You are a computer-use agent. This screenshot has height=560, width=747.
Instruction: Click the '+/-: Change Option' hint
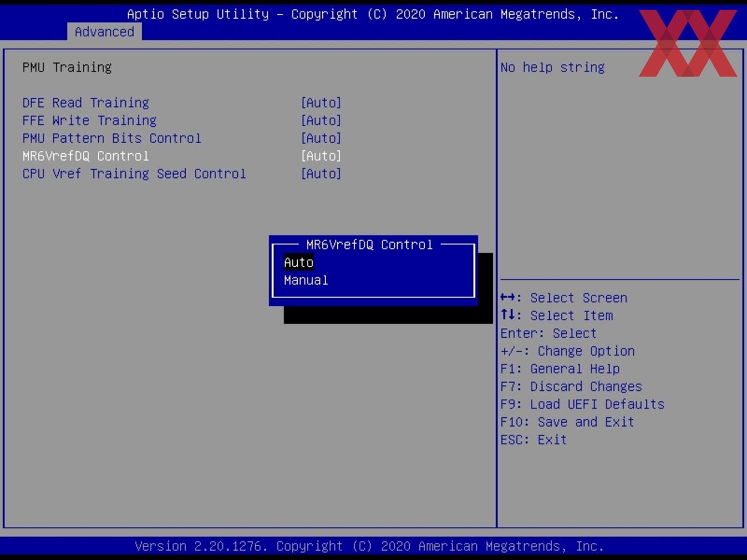(x=568, y=351)
